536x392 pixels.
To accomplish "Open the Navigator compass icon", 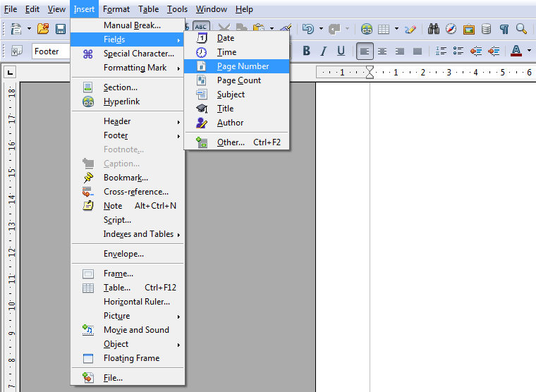I will (451, 29).
